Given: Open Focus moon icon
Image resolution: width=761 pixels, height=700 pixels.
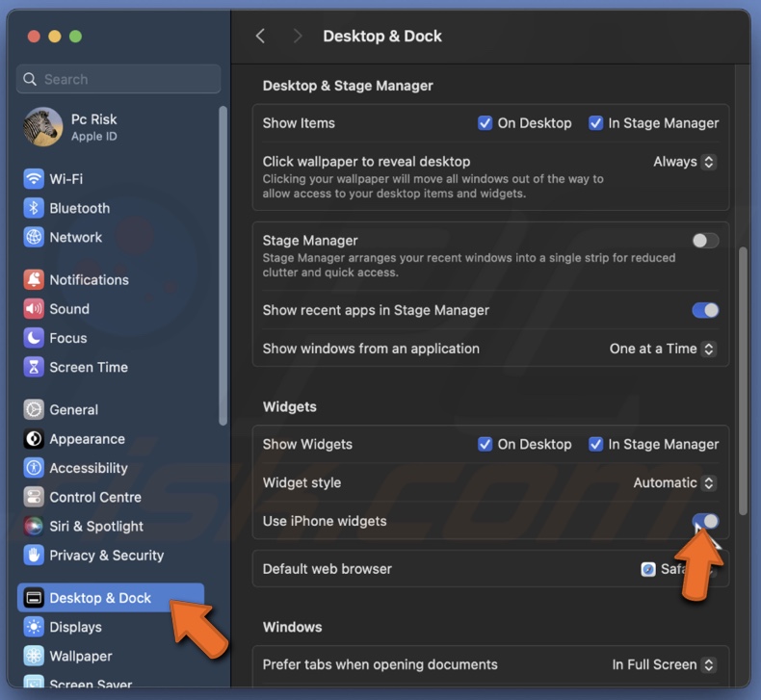Looking at the screenshot, I should pos(34,338).
